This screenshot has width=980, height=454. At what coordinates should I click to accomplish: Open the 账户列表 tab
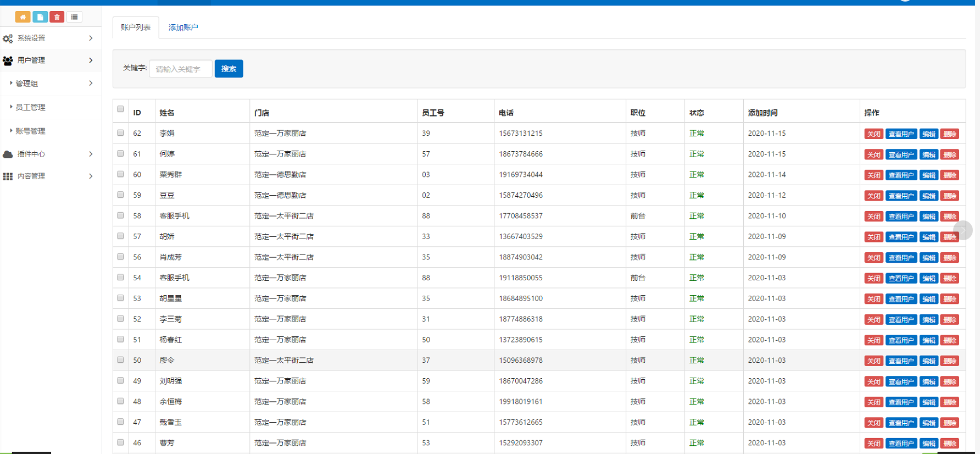tap(136, 27)
